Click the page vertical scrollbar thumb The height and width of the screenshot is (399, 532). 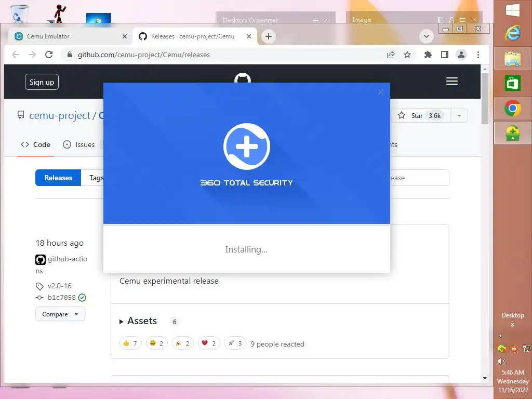(x=485, y=98)
